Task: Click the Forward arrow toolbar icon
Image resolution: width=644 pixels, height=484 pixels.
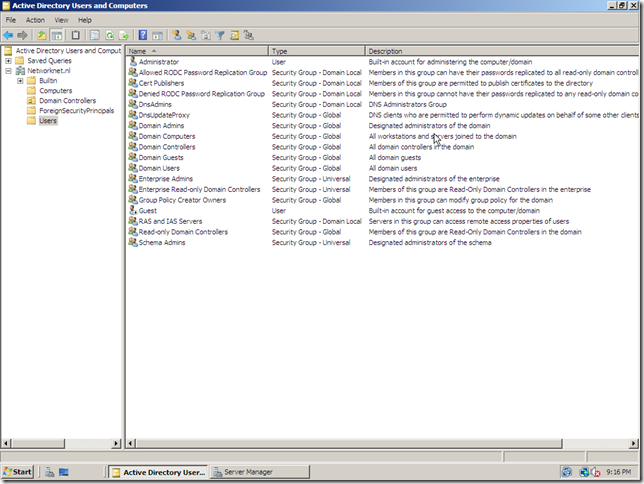Action: (23, 35)
